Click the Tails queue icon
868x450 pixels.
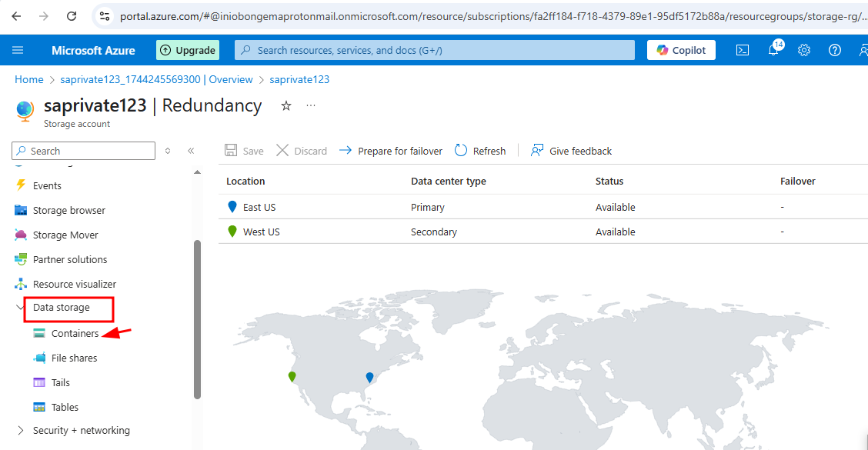pos(38,382)
